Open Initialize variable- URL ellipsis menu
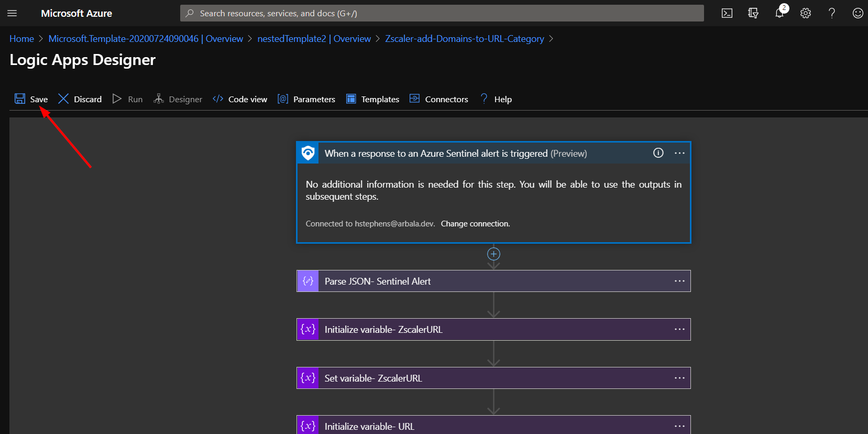This screenshot has width=868, height=434. (x=679, y=426)
